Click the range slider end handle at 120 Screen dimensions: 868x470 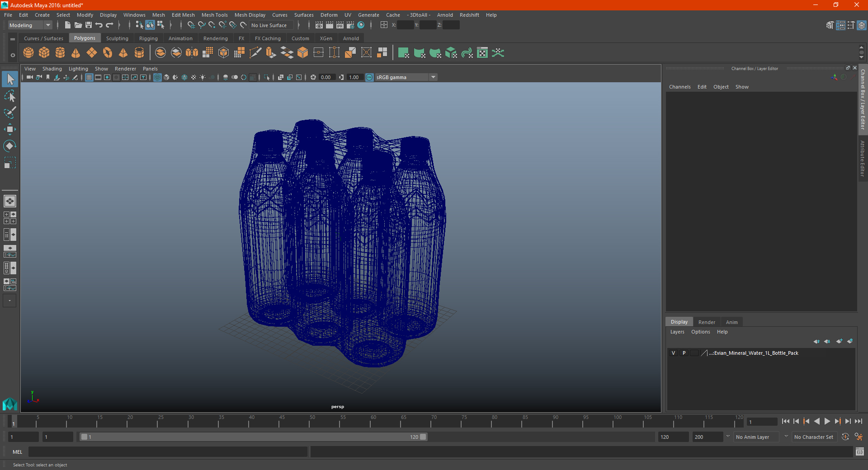tap(423, 437)
